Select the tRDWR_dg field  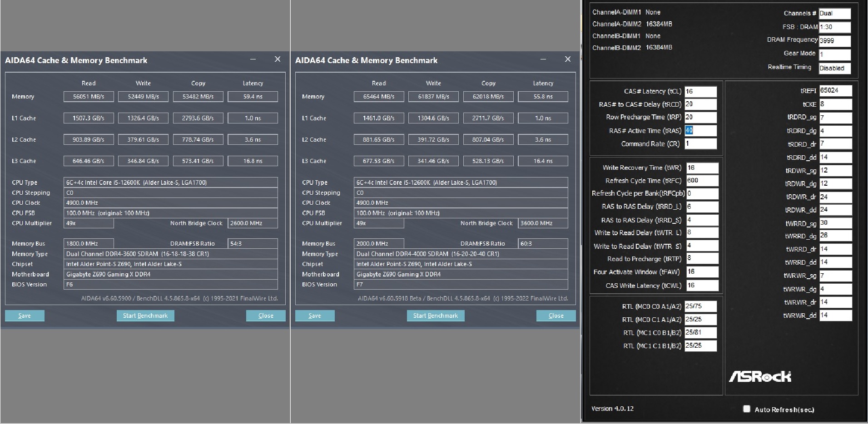click(x=836, y=184)
